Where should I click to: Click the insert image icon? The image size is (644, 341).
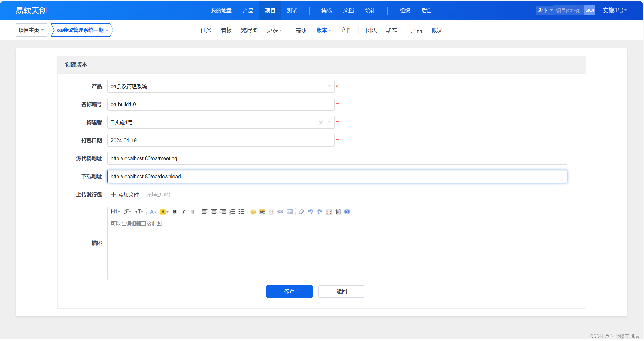point(262,212)
